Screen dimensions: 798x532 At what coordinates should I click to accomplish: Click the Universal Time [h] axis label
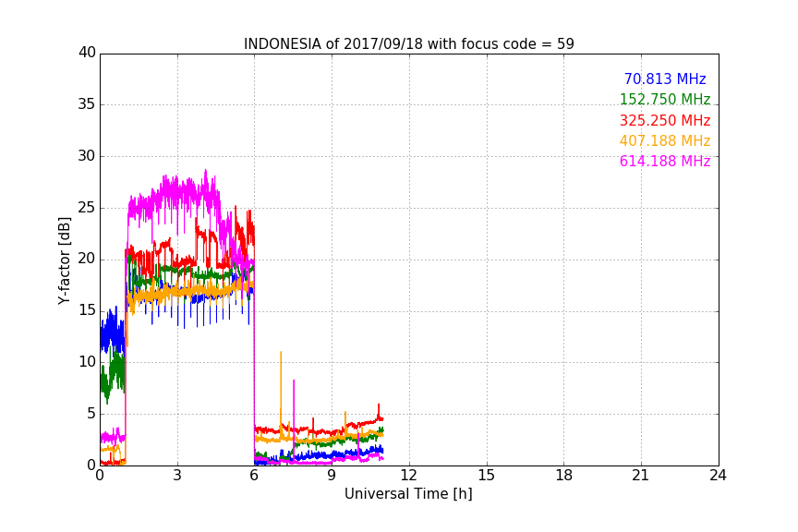pos(408,494)
